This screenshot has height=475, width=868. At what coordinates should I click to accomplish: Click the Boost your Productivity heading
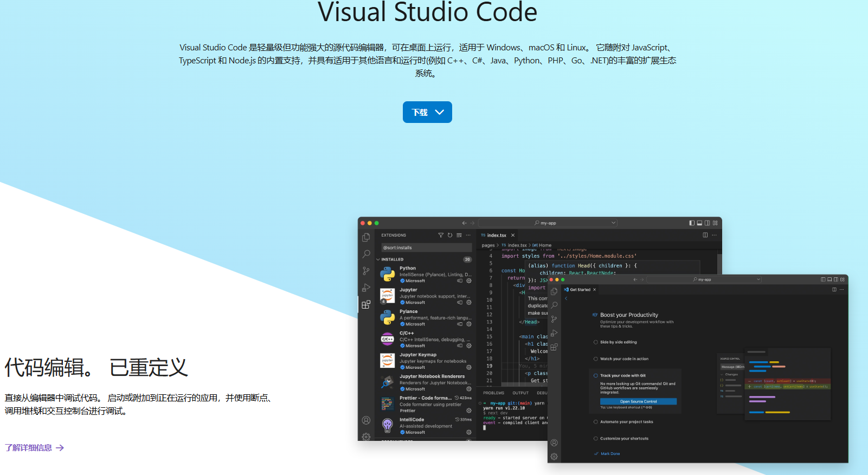[x=629, y=315]
